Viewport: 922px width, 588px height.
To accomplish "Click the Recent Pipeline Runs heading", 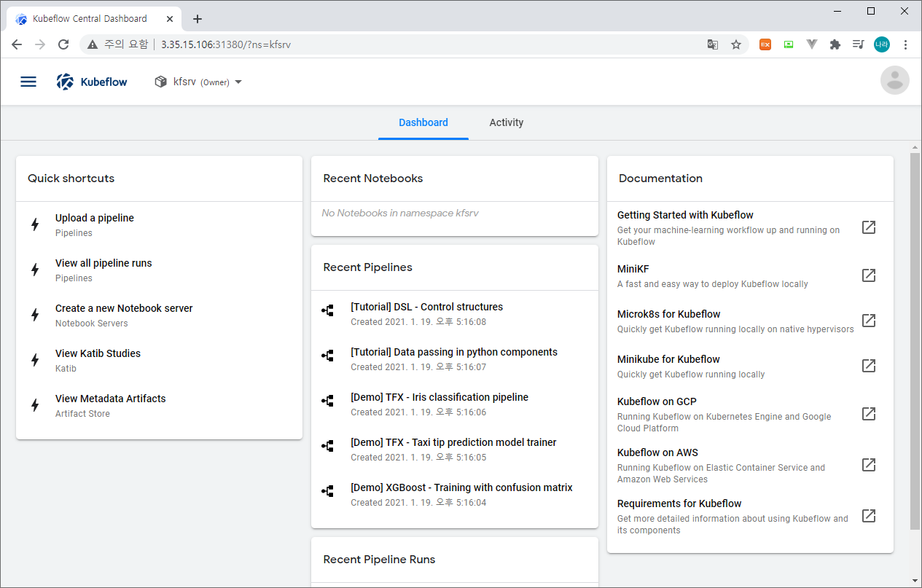I will coord(379,560).
